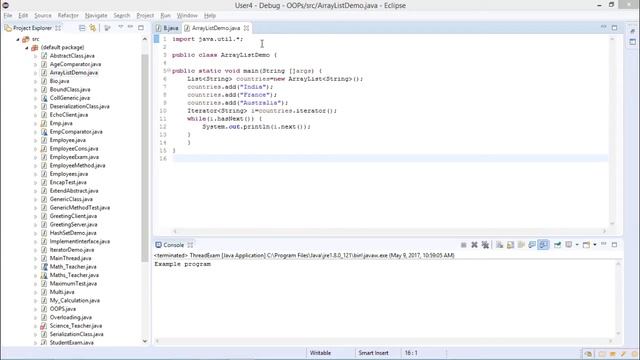Remove all terminated launches in Console

pyautogui.click(x=485, y=245)
